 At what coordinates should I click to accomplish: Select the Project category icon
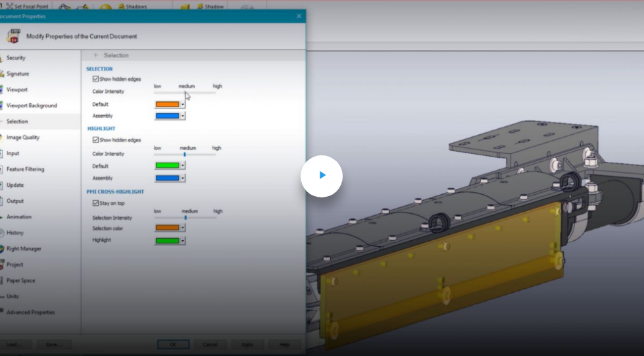[x=3, y=265]
